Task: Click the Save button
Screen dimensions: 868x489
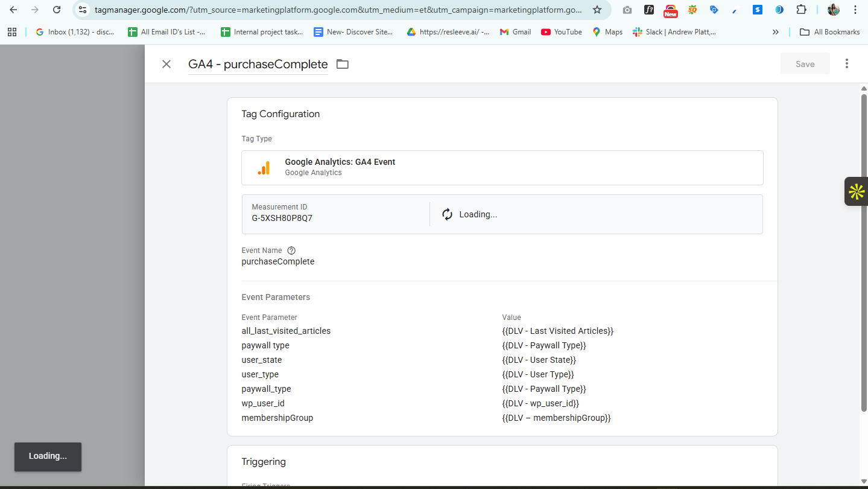Action: (805, 64)
